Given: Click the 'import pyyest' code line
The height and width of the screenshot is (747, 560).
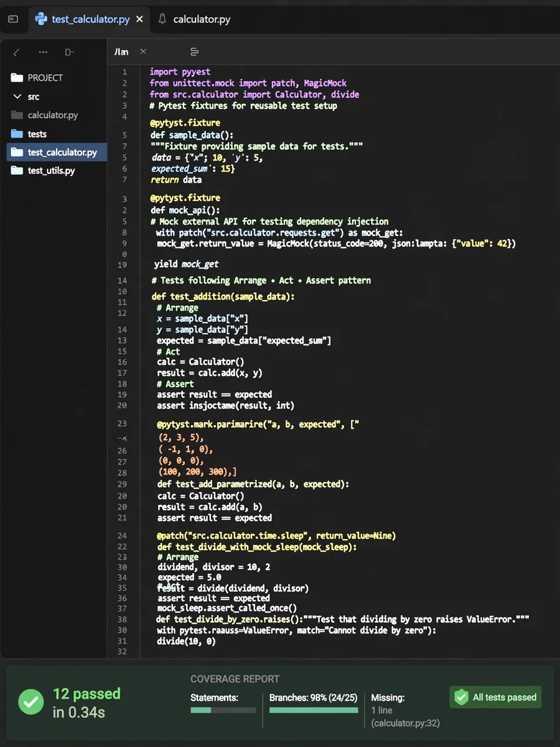Looking at the screenshot, I should (x=180, y=72).
